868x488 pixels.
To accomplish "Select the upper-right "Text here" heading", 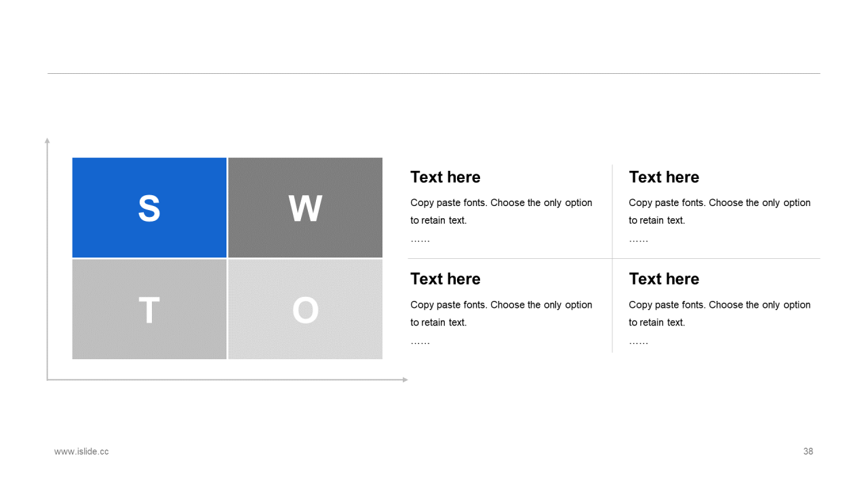I will point(663,177).
